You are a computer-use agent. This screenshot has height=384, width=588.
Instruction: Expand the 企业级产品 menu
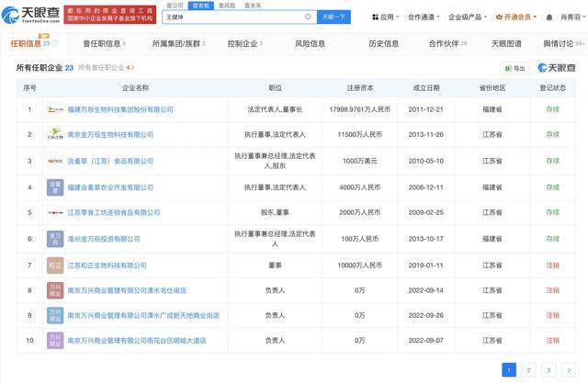pos(468,17)
